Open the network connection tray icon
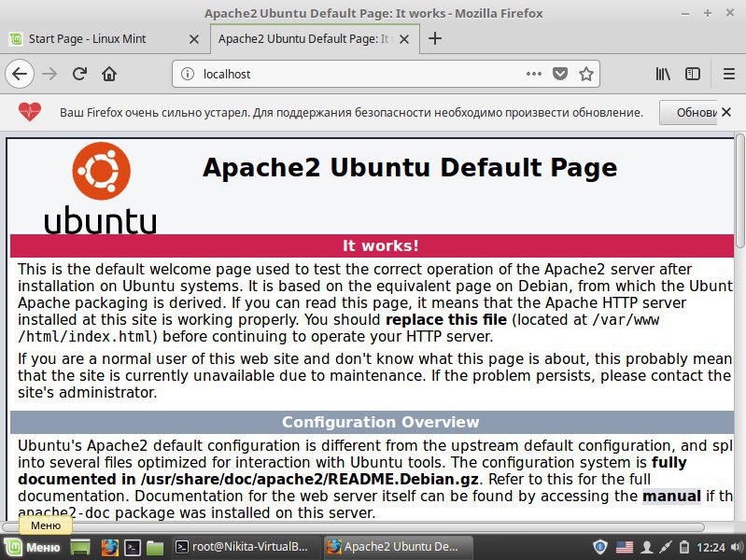Viewport: 746px width, 560px height. [666, 547]
